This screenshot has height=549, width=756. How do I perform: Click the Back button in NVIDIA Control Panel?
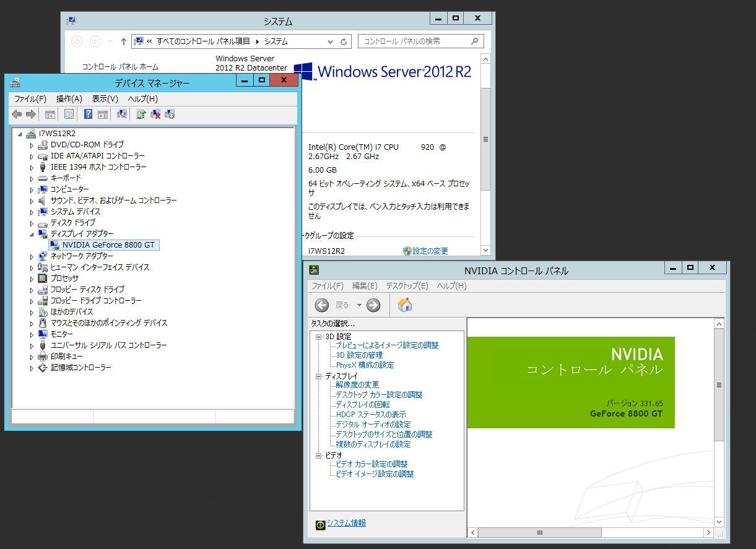[x=322, y=305]
